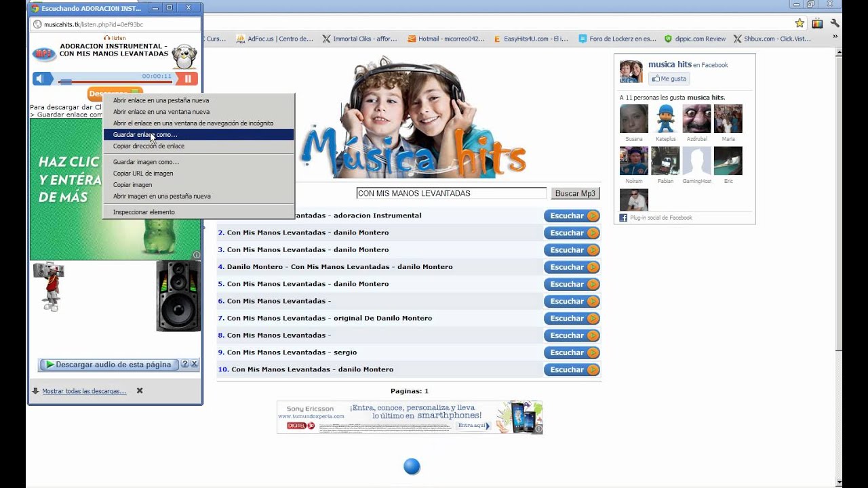Open the popup address bar site info icon

(x=38, y=24)
